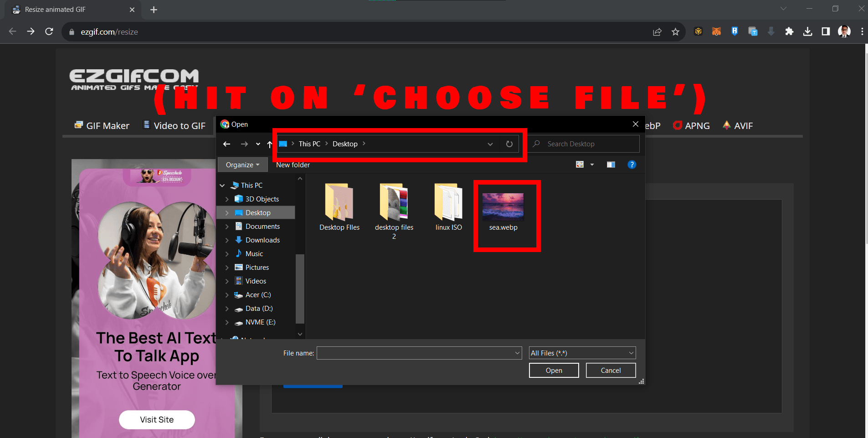Open the All Files file-type dropdown
Image resolution: width=868 pixels, height=438 pixels.
(x=581, y=353)
